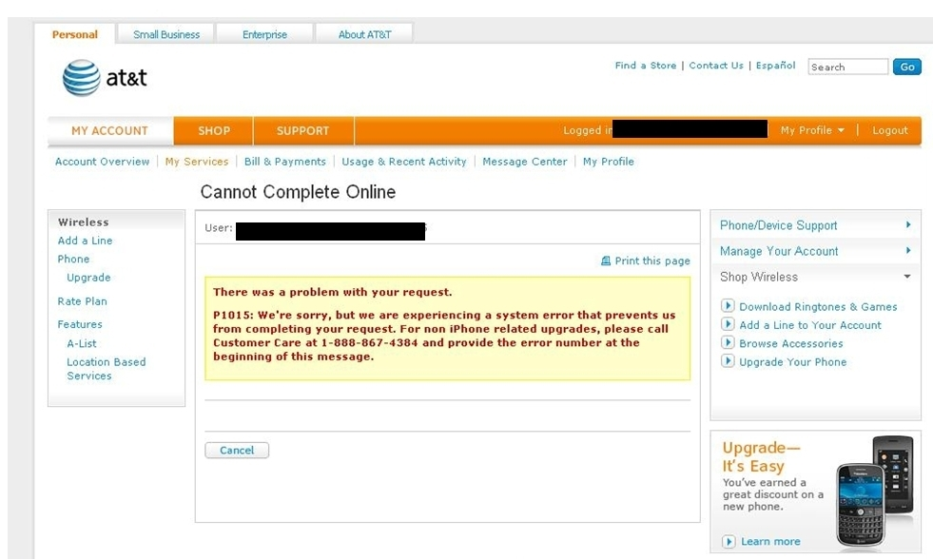Click the Upgrade Your Phone link text
Viewport: 933px width, 560px height.
pos(792,362)
